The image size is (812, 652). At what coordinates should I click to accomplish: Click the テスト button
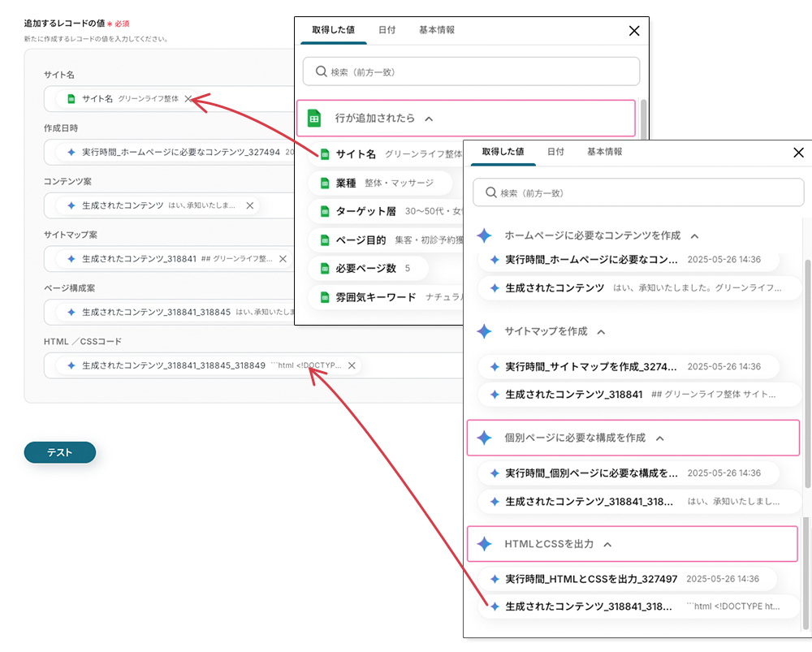(59, 452)
